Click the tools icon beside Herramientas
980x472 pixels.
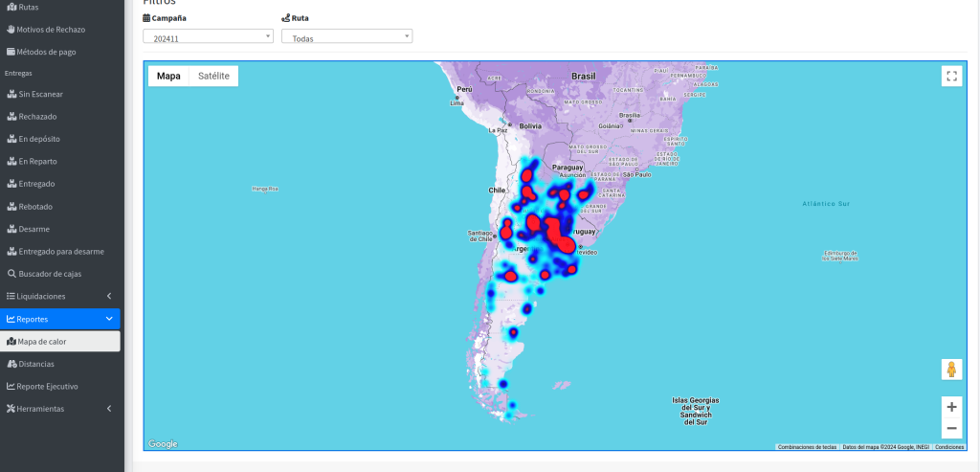(x=11, y=409)
